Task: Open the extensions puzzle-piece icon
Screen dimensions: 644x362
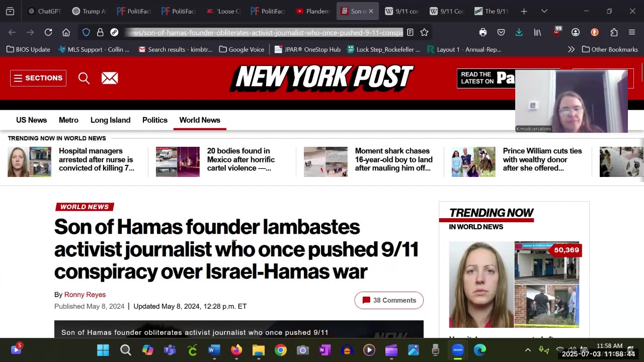Action: [614, 32]
